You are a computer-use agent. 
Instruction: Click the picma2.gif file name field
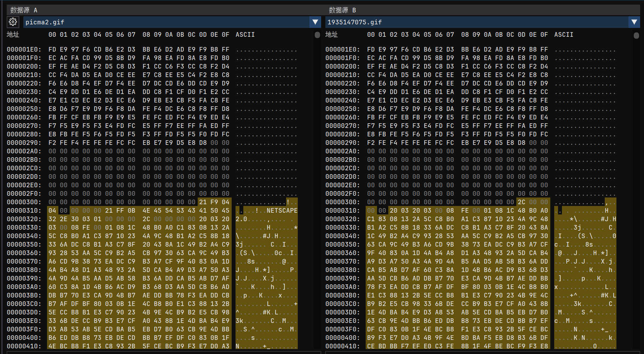(167, 22)
